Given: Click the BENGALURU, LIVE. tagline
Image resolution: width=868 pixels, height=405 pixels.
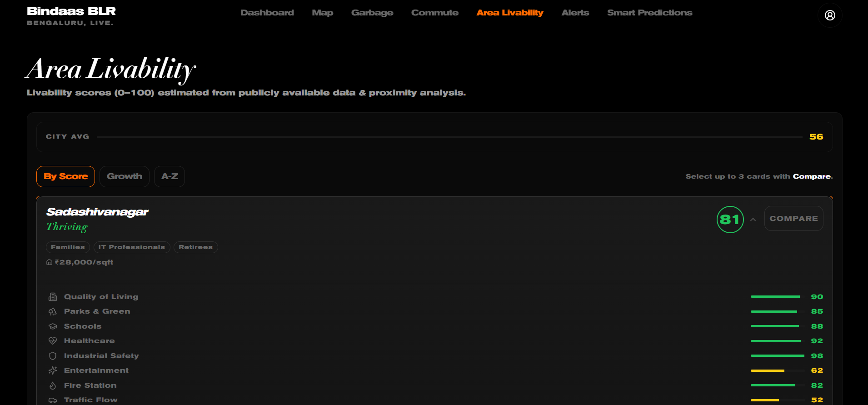Looking at the screenshot, I should (70, 23).
